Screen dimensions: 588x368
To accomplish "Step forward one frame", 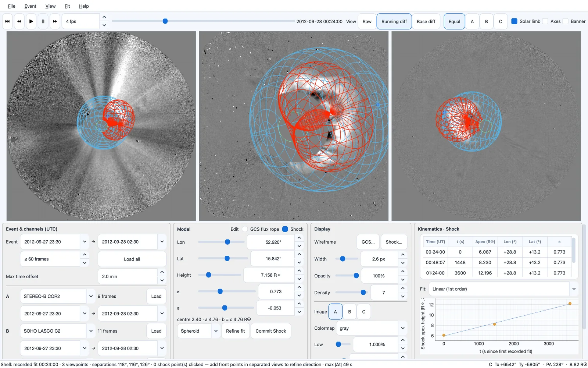I will (55, 21).
